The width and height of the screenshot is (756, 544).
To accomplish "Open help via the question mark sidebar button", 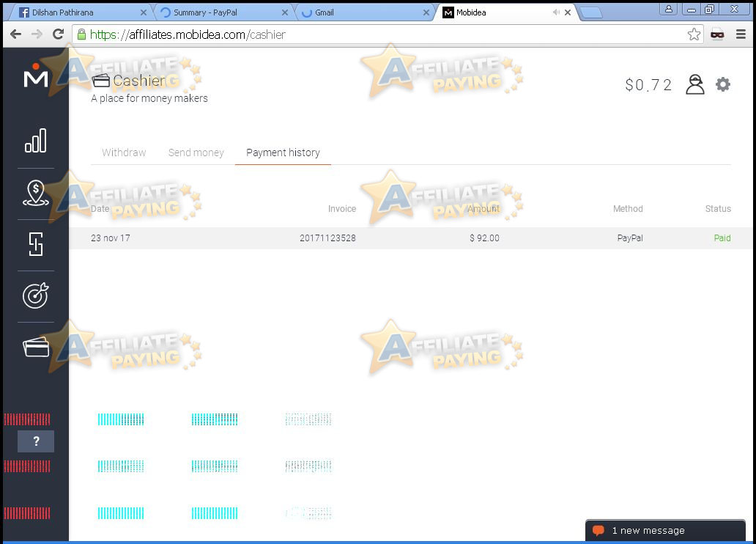I will click(x=35, y=441).
